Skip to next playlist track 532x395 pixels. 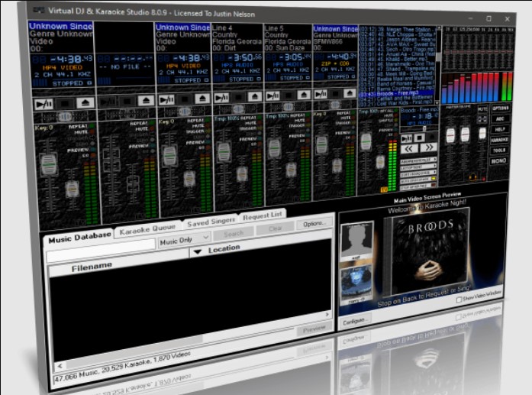click(x=428, y=147)
